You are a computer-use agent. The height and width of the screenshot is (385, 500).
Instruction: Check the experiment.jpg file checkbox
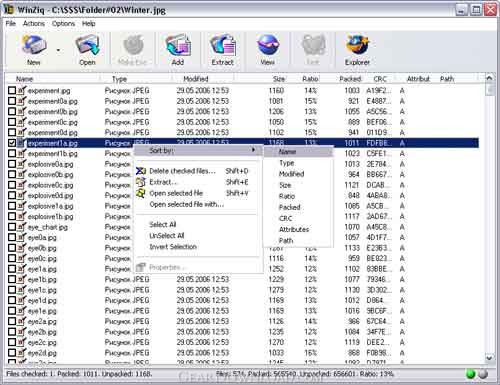12,90
